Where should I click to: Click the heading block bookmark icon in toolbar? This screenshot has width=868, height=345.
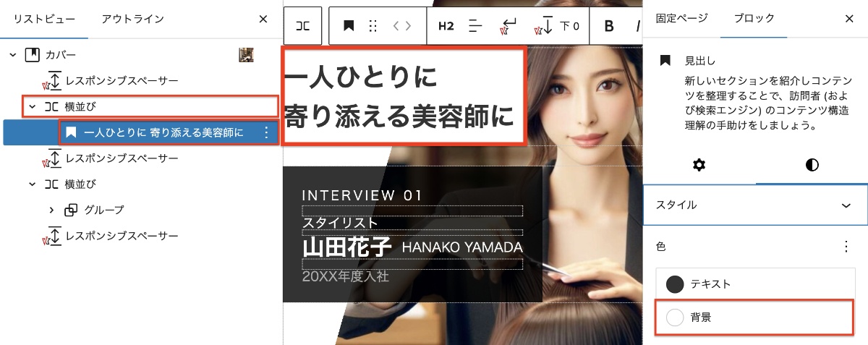pyautogui.click(x=349, y=26)
